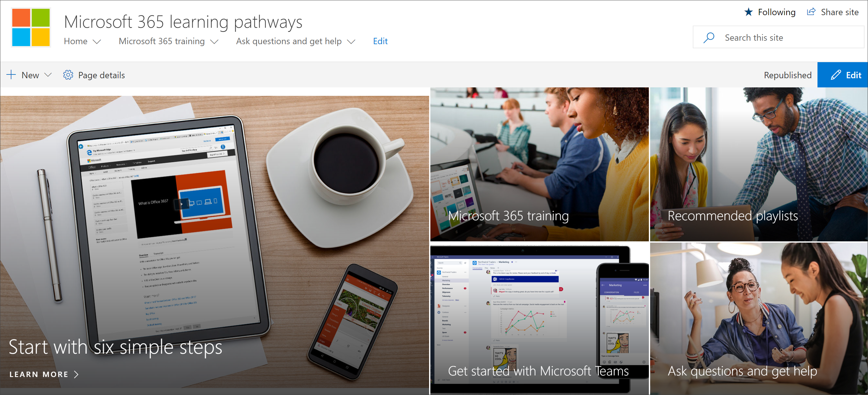The width and height of the screenshot is (868, 395).
Task: Click the Page details gear icon
Action: point(68,75)
